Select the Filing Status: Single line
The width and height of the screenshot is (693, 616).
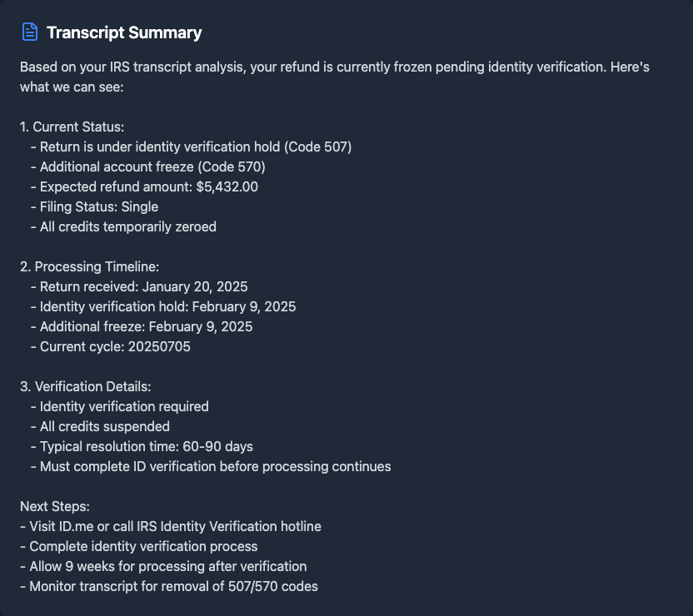99,206
